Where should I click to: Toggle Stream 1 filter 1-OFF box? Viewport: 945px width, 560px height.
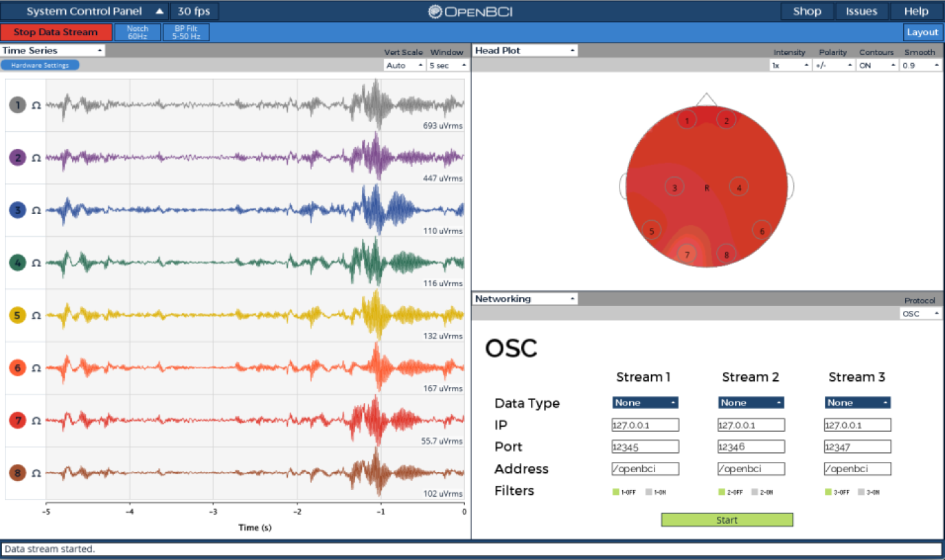616,492
